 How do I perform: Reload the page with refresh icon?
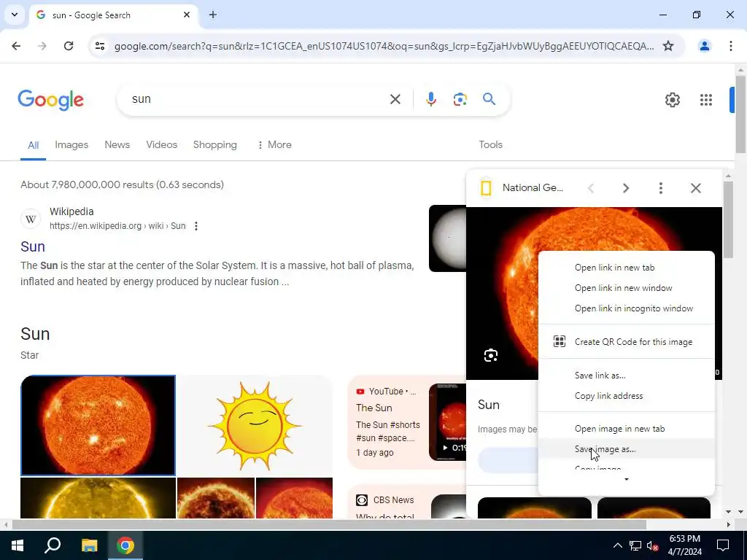[69, 46]
